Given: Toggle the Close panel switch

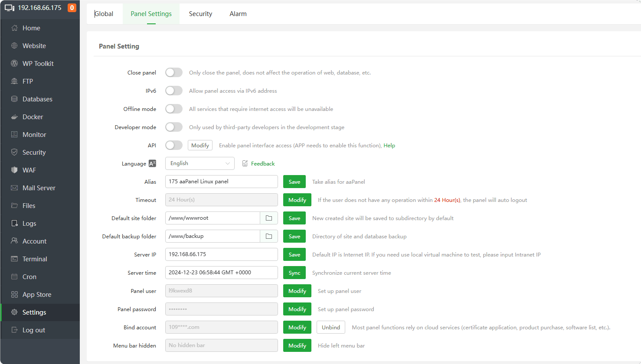Looking at the screenshot, I should 173,72.
